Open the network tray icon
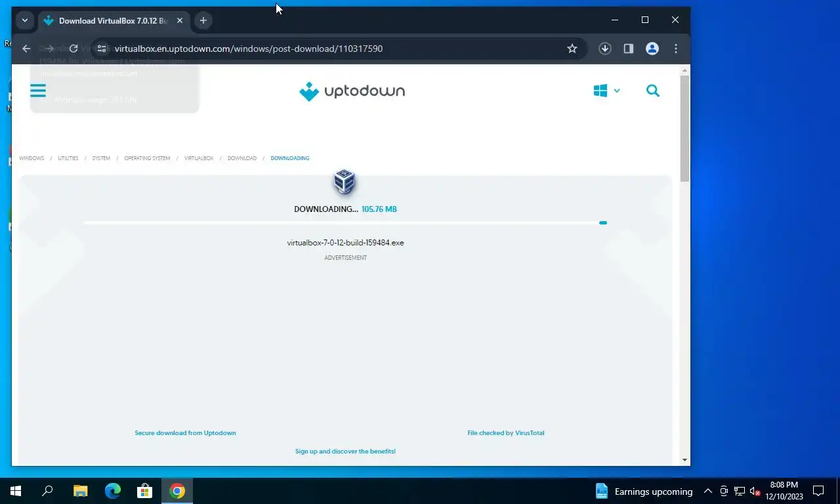 pos(740,491)
